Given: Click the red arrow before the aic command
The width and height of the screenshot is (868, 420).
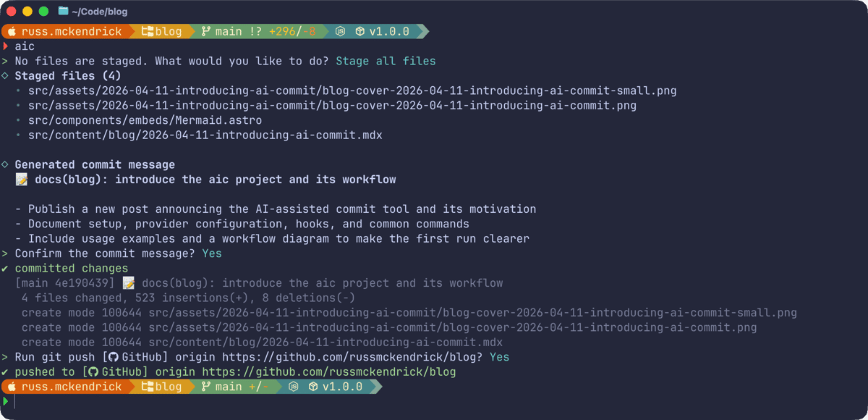Looking at the screenshot, I should [x=5, y=46].
